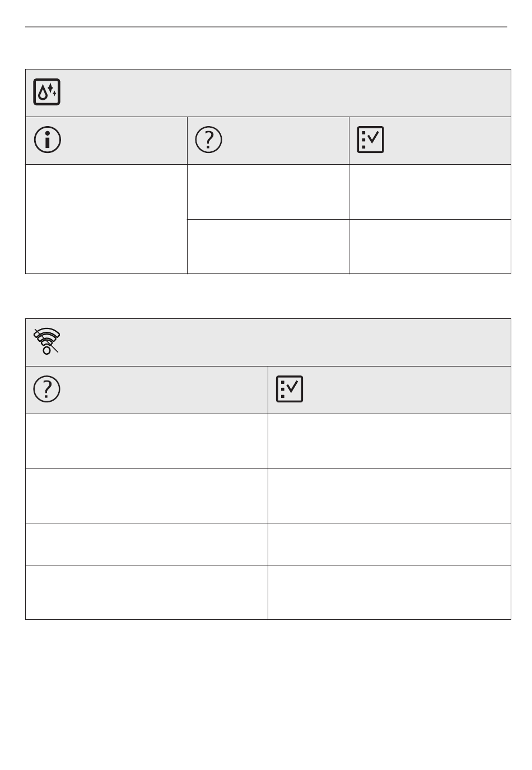Click checklist icon in upper table
Screen dimensions: 532x770
pyautogui.click(x=370, y=140)
